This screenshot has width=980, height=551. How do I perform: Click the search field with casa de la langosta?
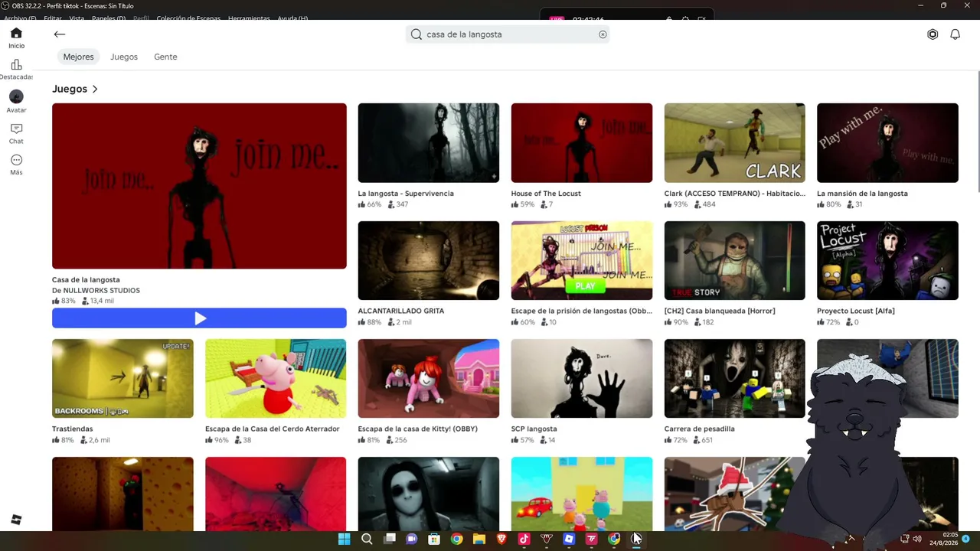coord(508,34)
